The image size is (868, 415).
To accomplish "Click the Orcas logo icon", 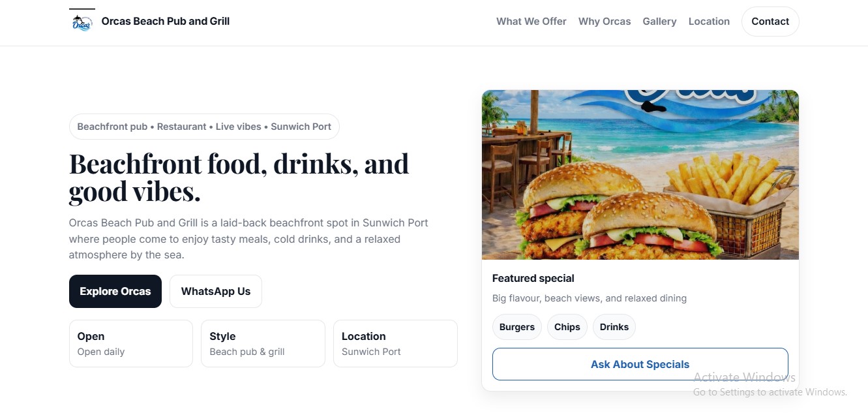I will click(81, 21).
